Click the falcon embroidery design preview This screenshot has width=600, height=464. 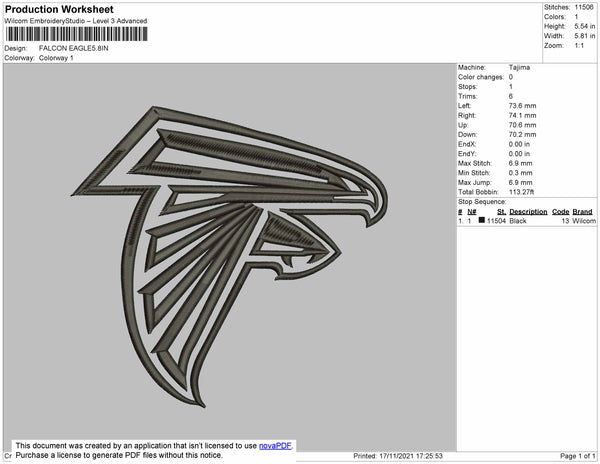[x=230, y=256]
